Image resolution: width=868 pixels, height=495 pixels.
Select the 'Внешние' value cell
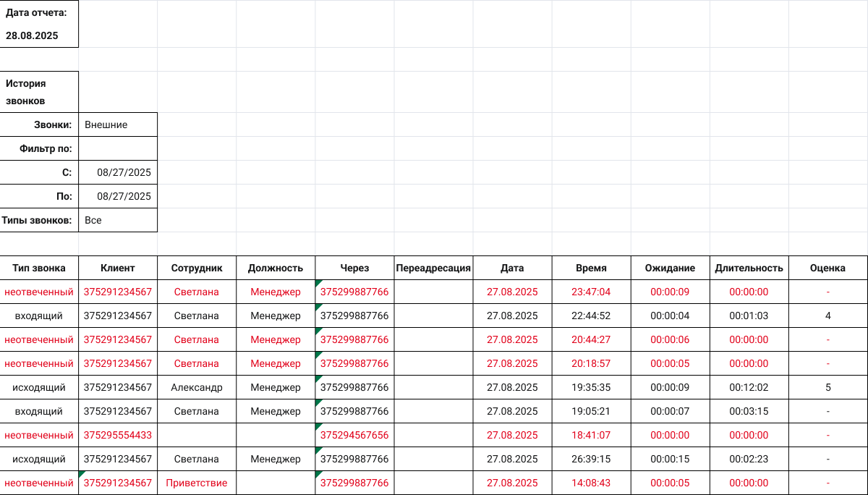click(118, 124)
